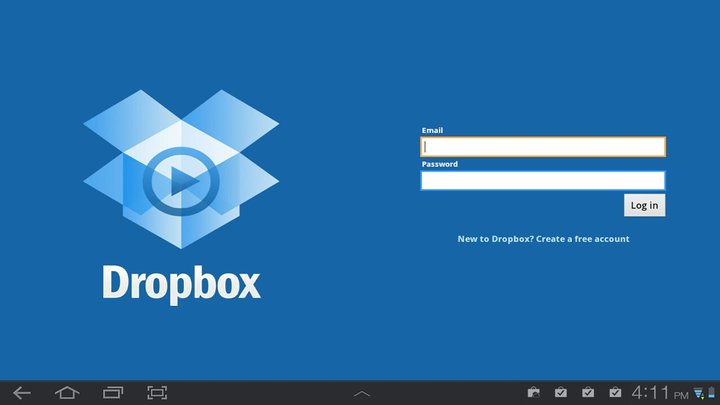Select the Password input field

543,180
